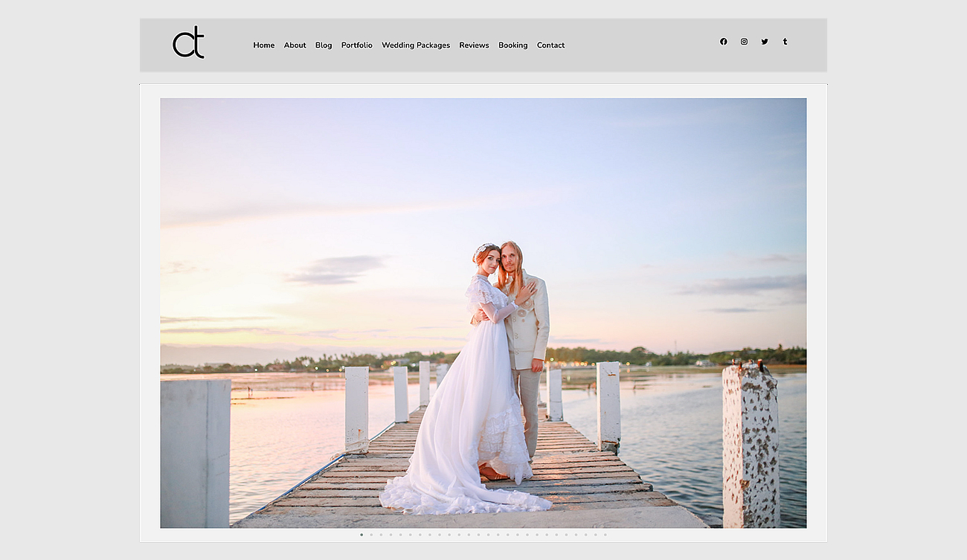Viewport: 967px width, 560px height.
Task: Select the third slideshow dot
Action: point(380,535)
